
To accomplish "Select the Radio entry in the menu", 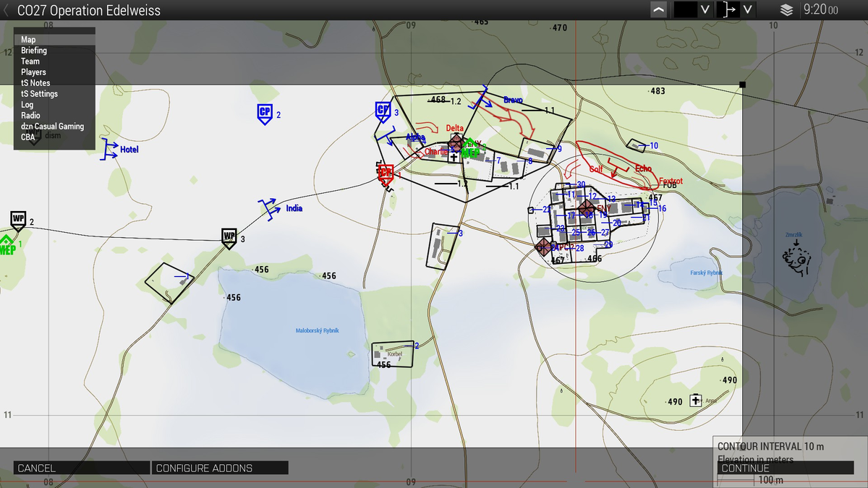I will (x=54, y=116).
